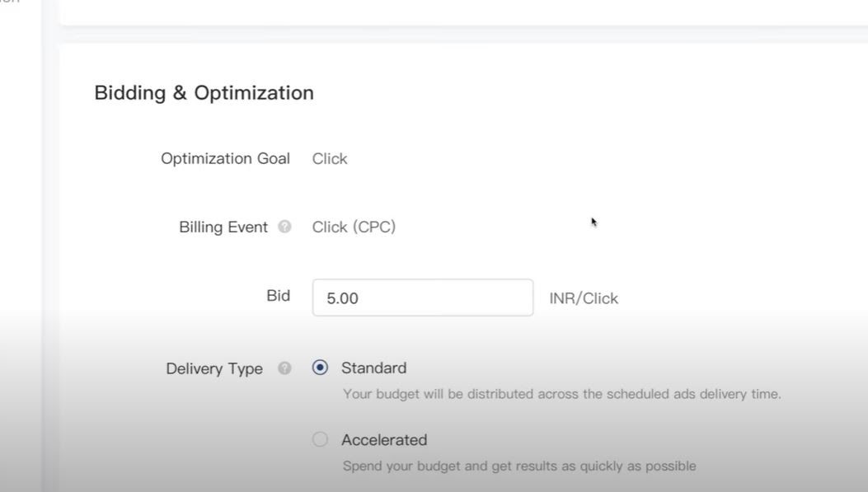Click the INR/Click unit label

coord(584,298)
